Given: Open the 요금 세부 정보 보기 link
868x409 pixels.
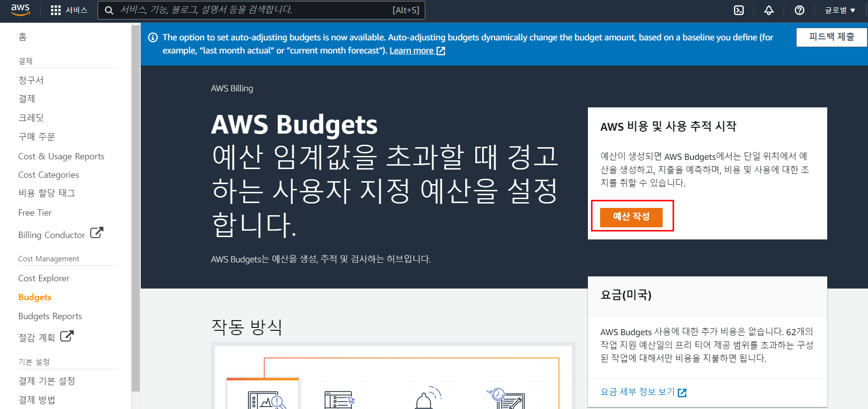Looking at the screenshot, I should coord(637,392).
